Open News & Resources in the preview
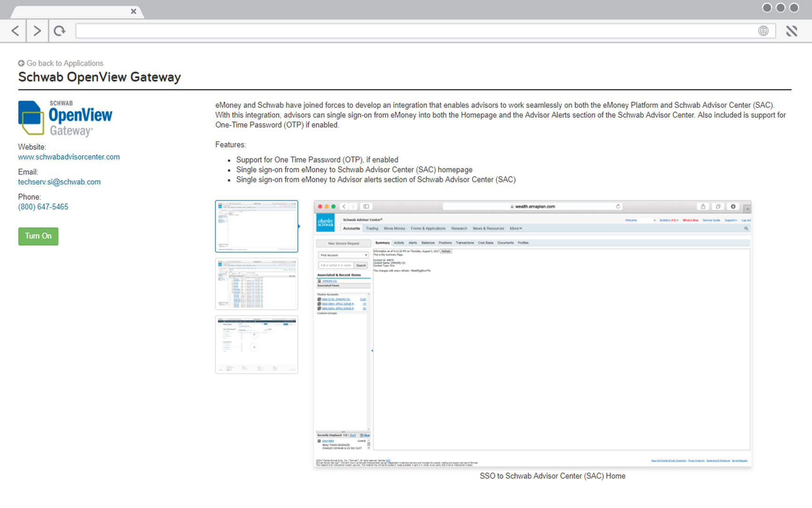Image resolution: width=812 pixels, height=508 pixels. pos(488,229)
